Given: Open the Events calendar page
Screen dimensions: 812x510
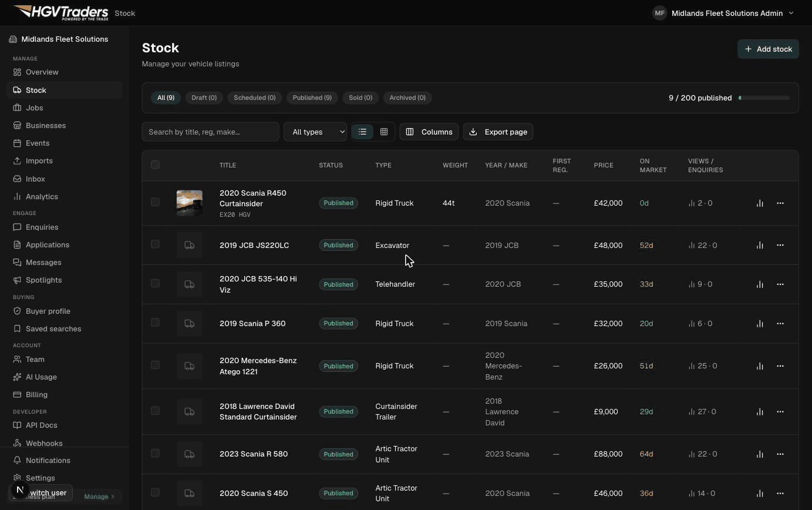Looking at the screenshot, I should 65,143.
